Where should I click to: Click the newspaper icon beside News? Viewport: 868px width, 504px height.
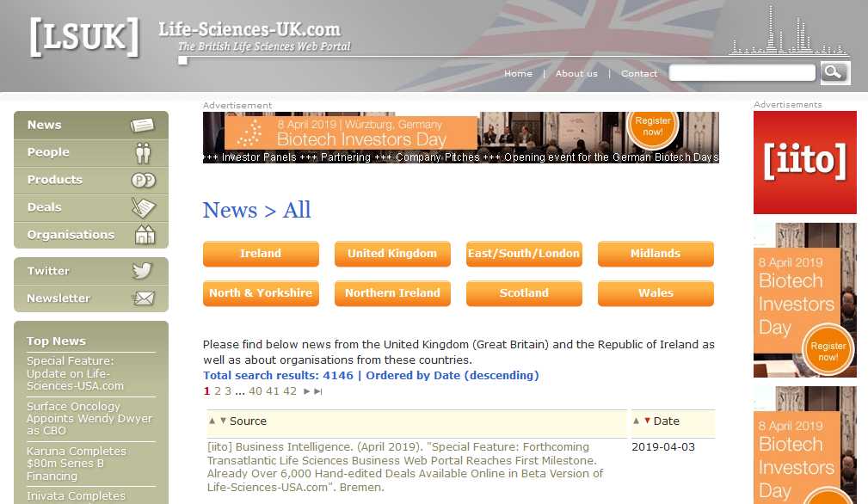click(143, 125)
